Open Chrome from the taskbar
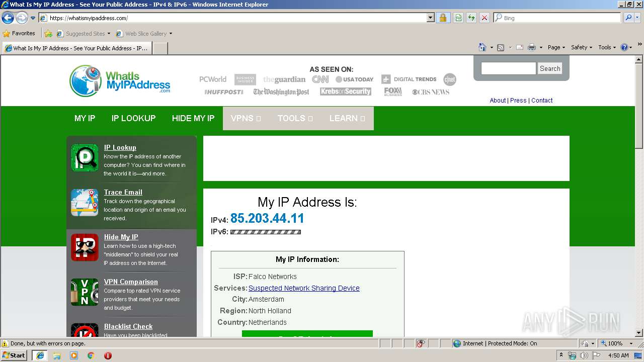This screenshot has height=362, width=644. pyautogui.click(x=91, y=355)
